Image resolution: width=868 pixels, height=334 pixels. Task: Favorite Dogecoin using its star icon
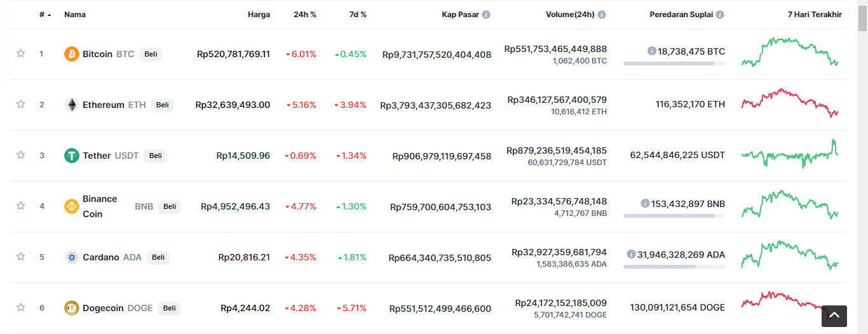pos(20,307)
